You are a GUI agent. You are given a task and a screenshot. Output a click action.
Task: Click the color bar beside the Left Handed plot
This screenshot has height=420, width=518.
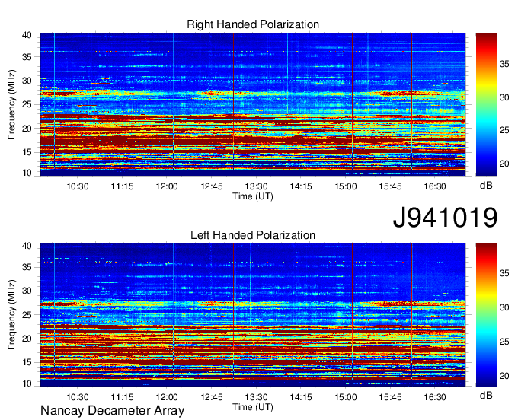(x=486, y=315)
